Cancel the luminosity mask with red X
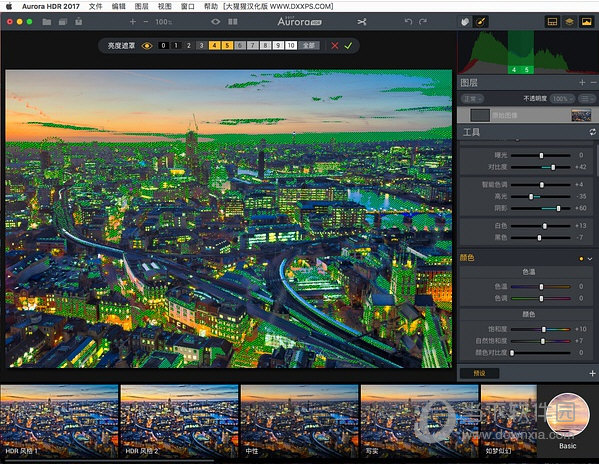Image resolution: width=599 pixels, height=464 pixels. tap(335, 46)
